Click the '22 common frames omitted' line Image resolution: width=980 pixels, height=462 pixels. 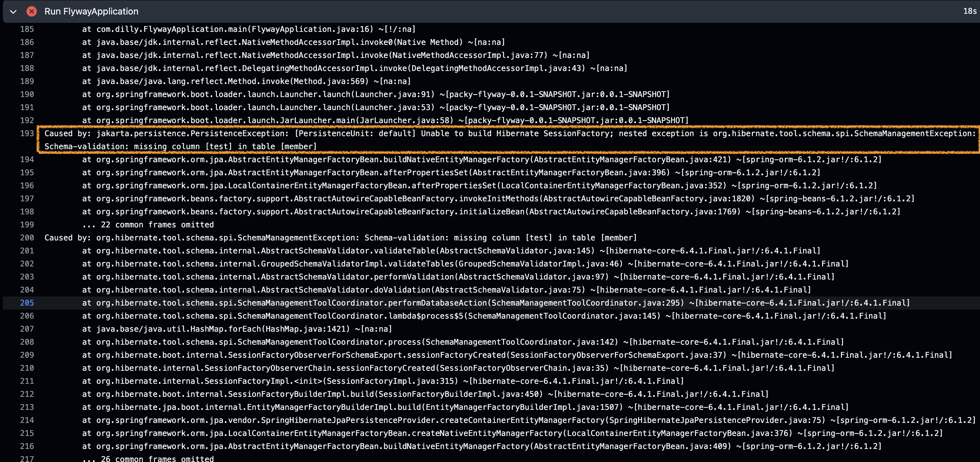pos(148,225)
